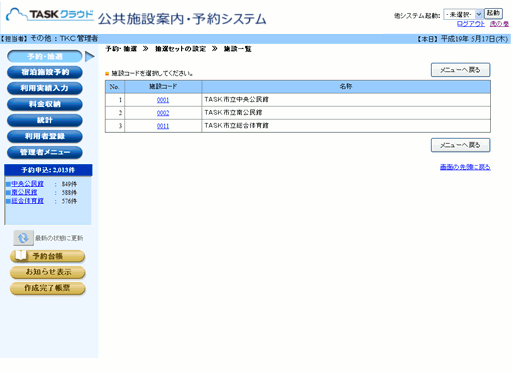
Task: Click 作成完了帳票 button
Action: 48,288
